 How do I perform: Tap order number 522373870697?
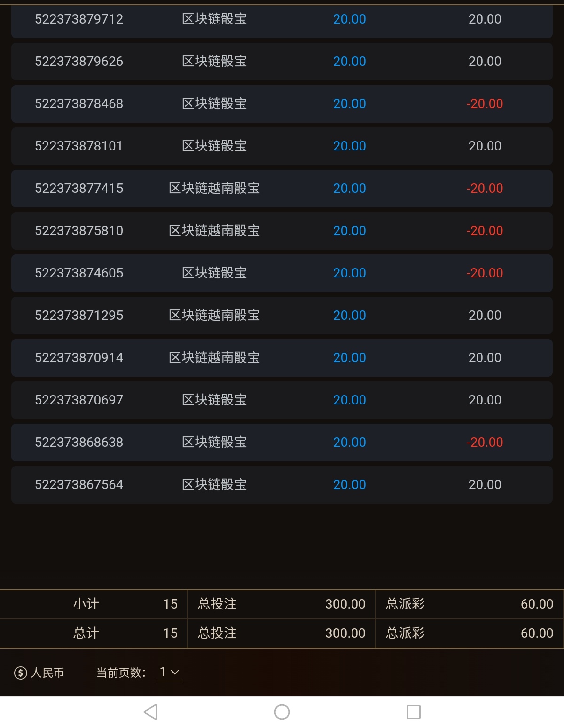click(x=79, y=400)
